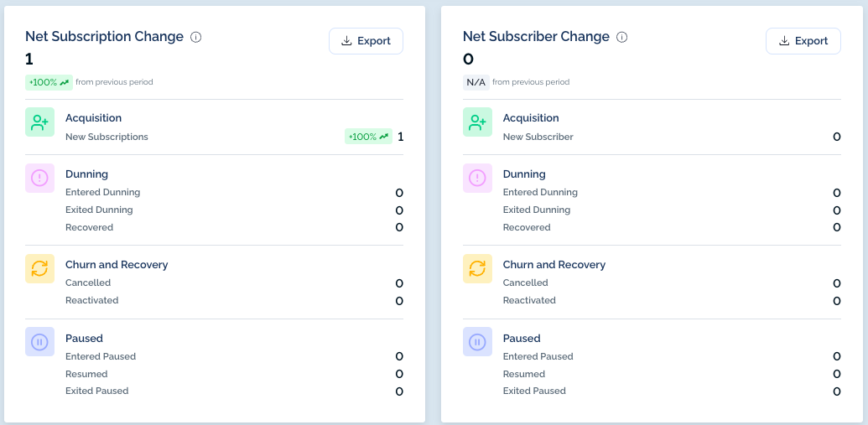
Task: Click Acquisition icon in Net Subscriber Change card
Action: 477,122
